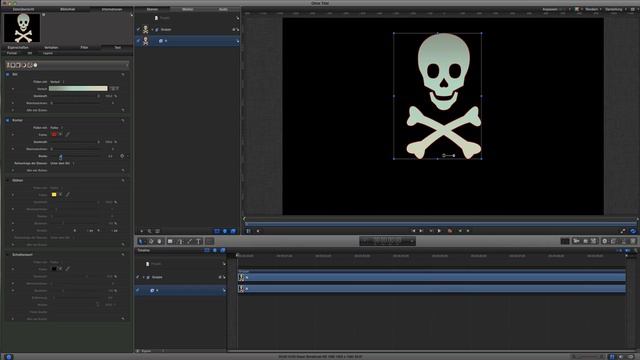Click the red Kontur color swatch

54,134
